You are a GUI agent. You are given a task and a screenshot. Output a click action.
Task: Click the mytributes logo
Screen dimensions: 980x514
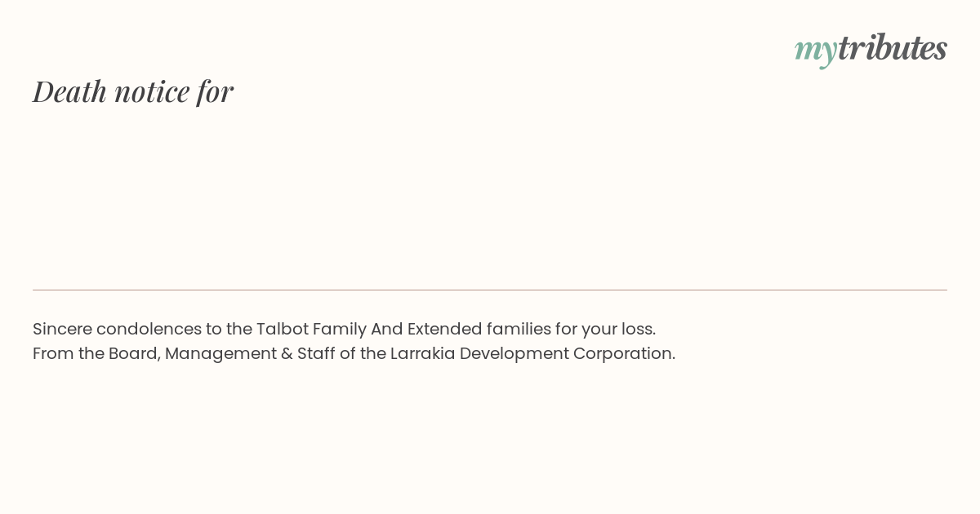click(x=871, y=48)
